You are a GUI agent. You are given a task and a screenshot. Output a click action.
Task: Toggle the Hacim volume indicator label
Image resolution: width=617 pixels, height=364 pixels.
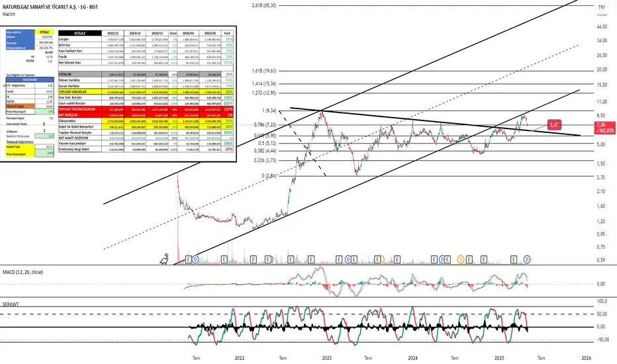9,14
